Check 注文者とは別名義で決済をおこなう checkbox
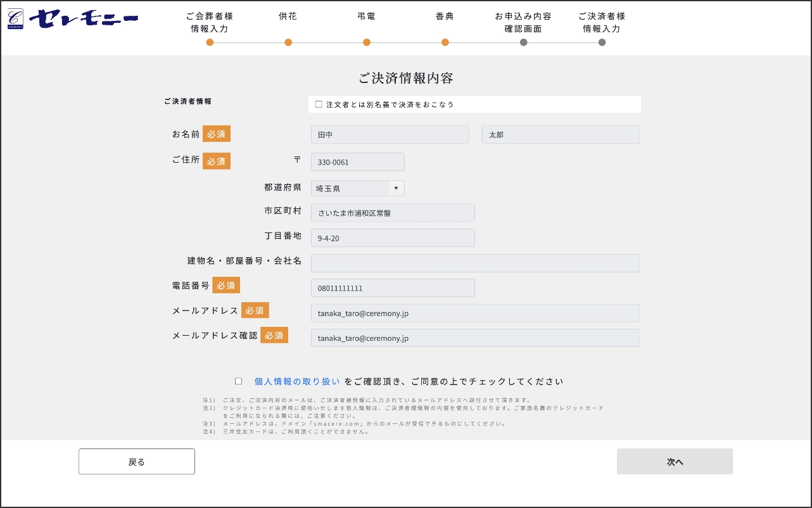This screenshot has height=508, width=812. [x=319, y=105]
